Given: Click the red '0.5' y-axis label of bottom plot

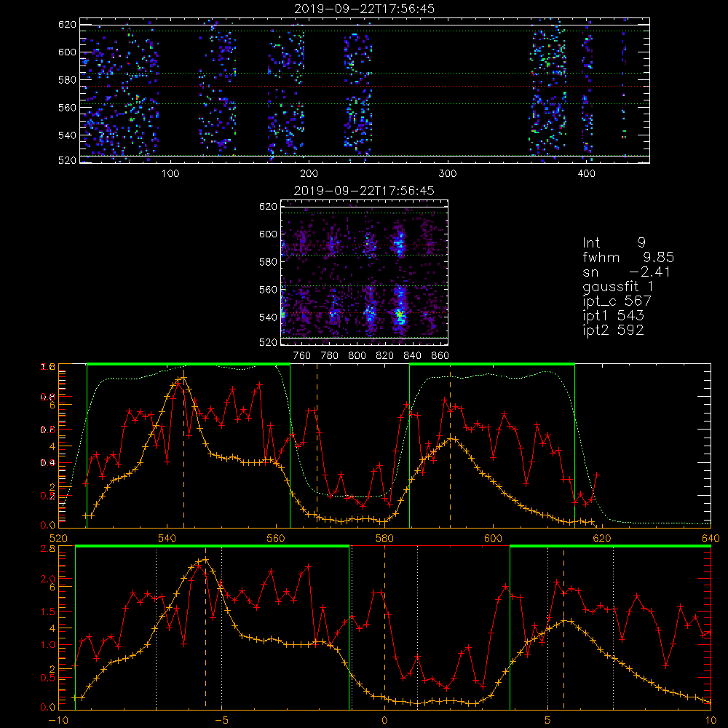Looking at the screenshot, I should pos(48,678).
